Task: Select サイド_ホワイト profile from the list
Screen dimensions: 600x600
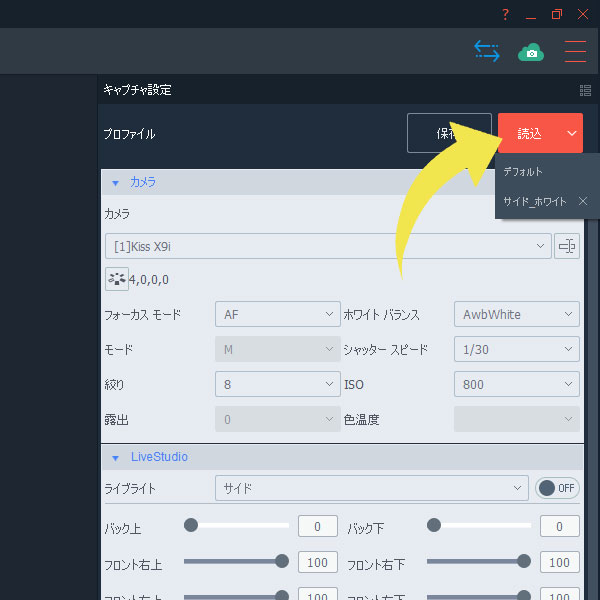Action: click(535, 201)
